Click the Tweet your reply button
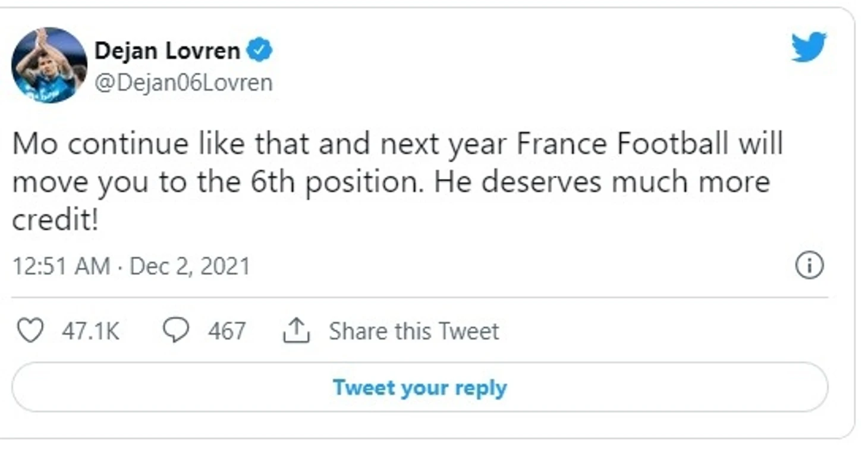This screenshot has height=458, width=868. click(420, 387)
